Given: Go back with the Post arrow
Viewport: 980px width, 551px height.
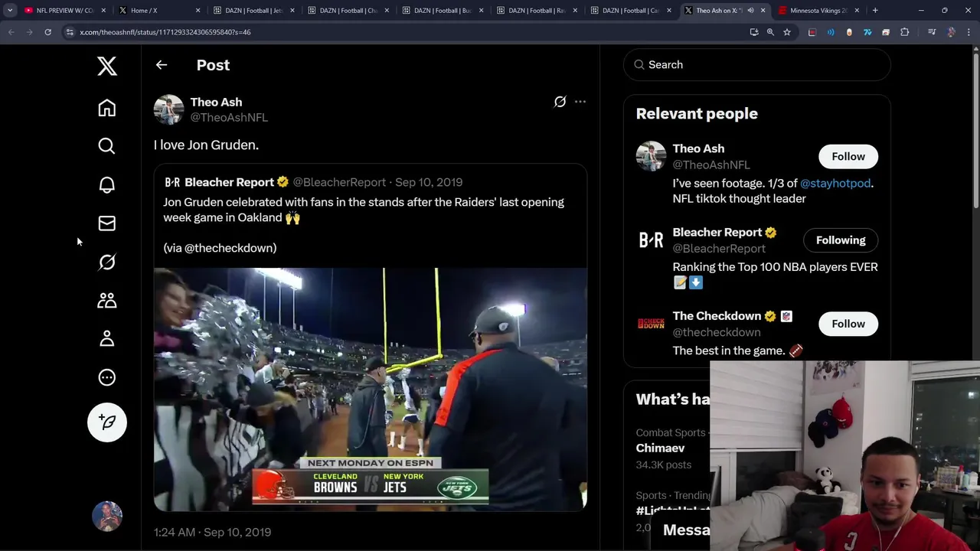Looking at the screenshot, I should 162,65.
